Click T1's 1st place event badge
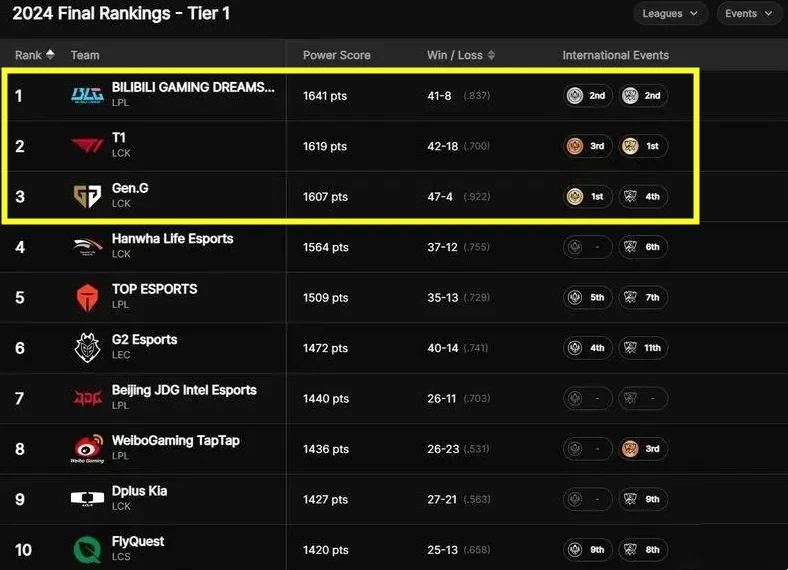The height and width of the screenshot is (570, 788). point(643,146)
